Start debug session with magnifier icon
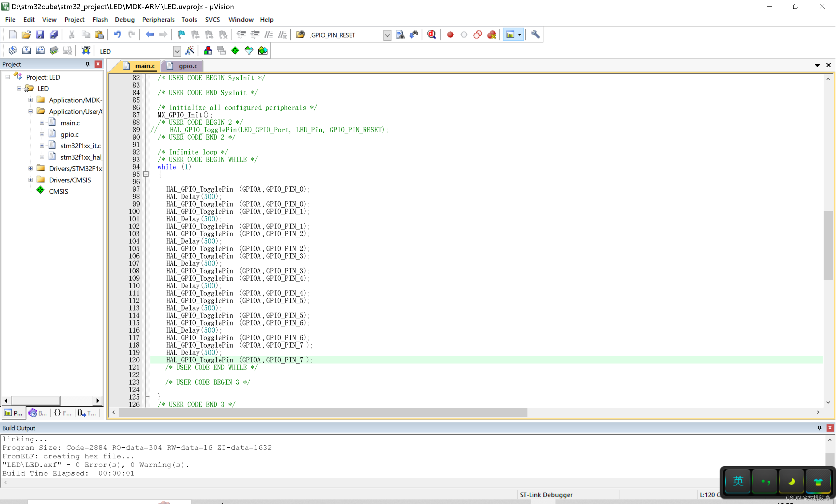The width and height of the screenshot is (836, 504). tap(432, 35)
